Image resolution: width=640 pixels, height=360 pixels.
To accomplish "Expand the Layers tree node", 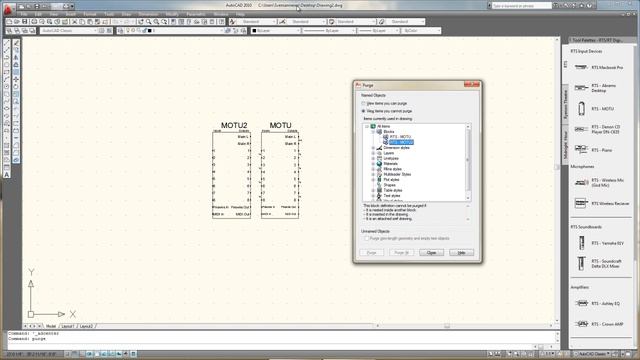I will [x=373, y=153].
